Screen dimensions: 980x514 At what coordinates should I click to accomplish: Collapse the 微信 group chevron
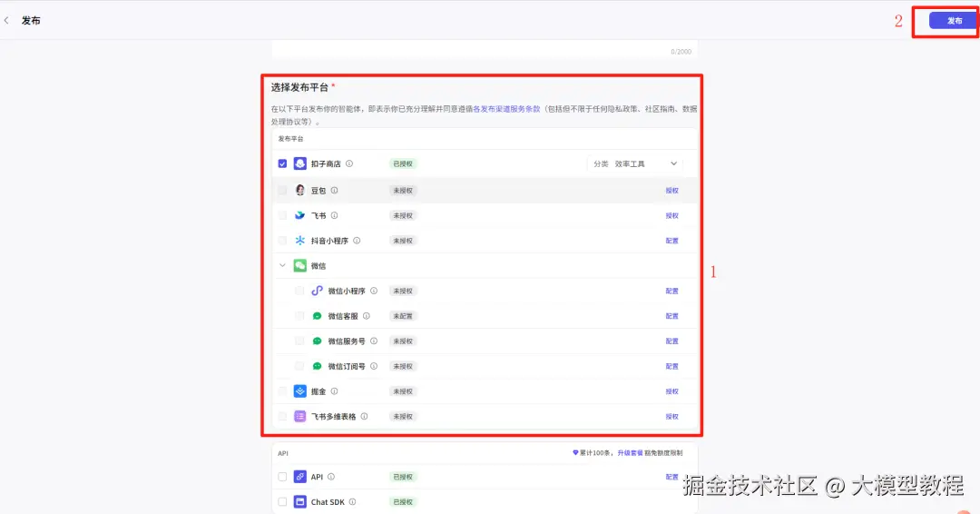(282, 266)
